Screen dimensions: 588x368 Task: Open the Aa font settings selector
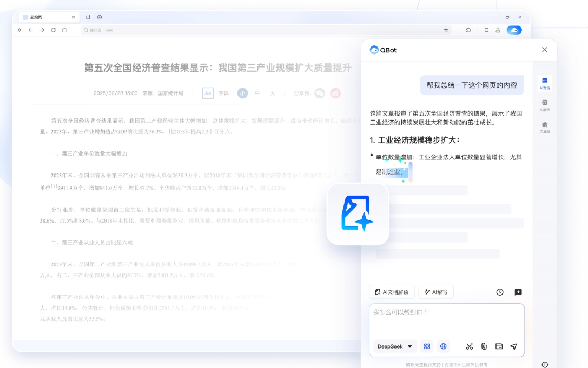pos(208,92)
